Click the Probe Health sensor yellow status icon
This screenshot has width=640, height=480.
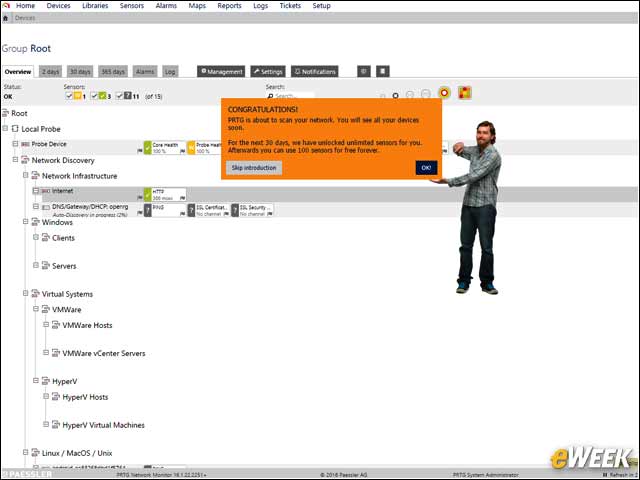pos(191,147)
